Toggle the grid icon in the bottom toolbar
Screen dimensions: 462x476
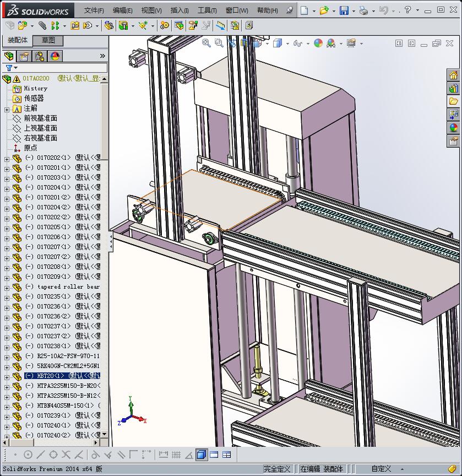point(176,455)
